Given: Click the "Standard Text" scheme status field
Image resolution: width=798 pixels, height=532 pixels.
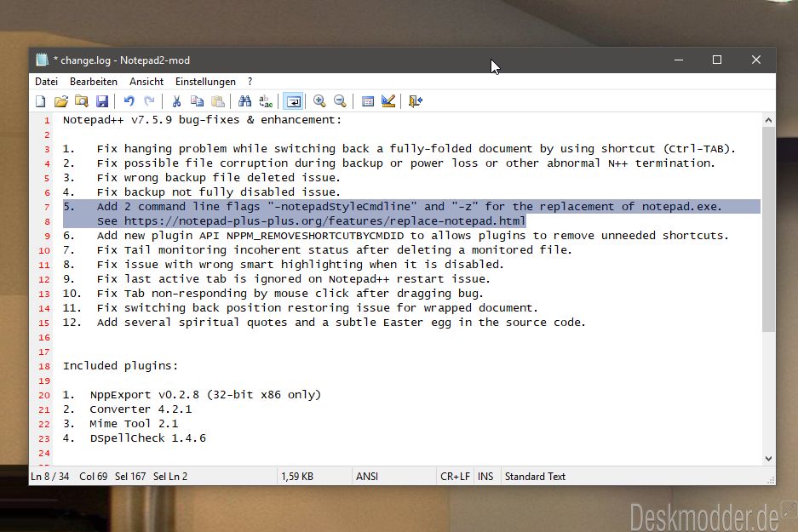Looking at the screenshot, I should 535,477.
